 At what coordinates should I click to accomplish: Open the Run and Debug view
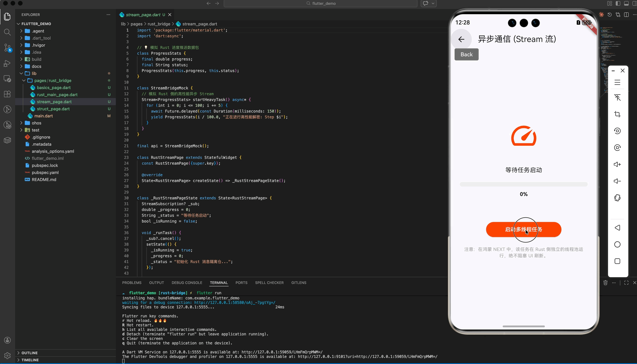point(7,63)
